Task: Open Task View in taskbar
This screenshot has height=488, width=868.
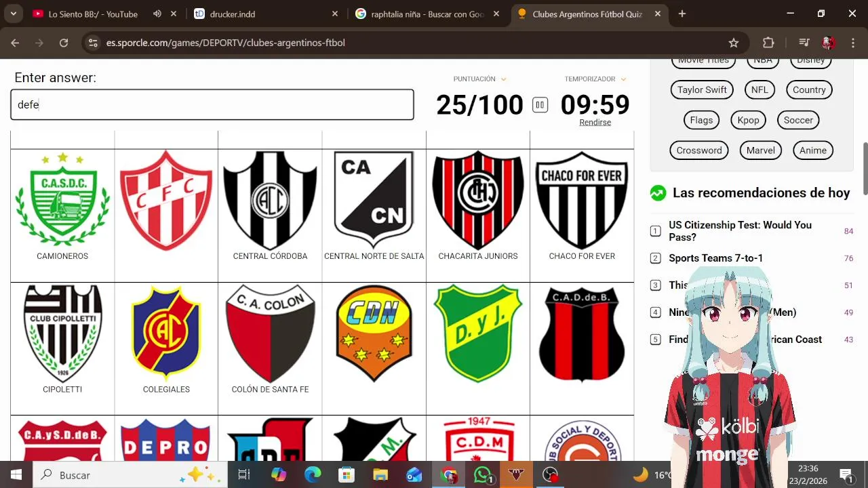Action: 244,475
